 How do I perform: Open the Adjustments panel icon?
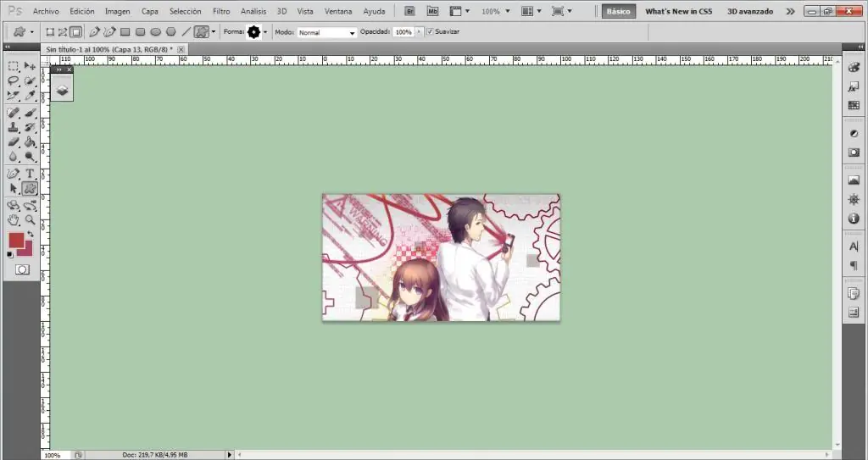pyautogui.click(x=854, y=133)
